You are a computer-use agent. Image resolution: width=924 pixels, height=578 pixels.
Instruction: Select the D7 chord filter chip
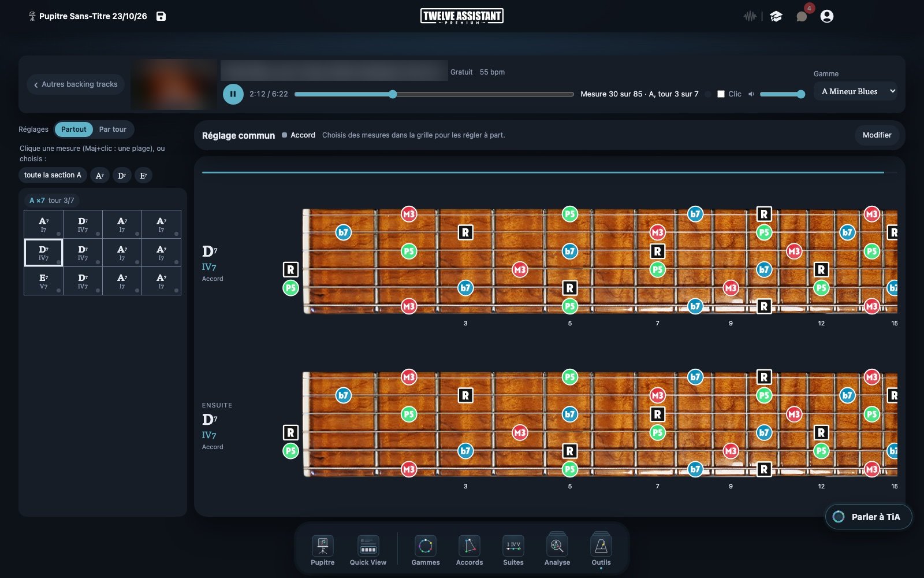click(x=122, y=175)
